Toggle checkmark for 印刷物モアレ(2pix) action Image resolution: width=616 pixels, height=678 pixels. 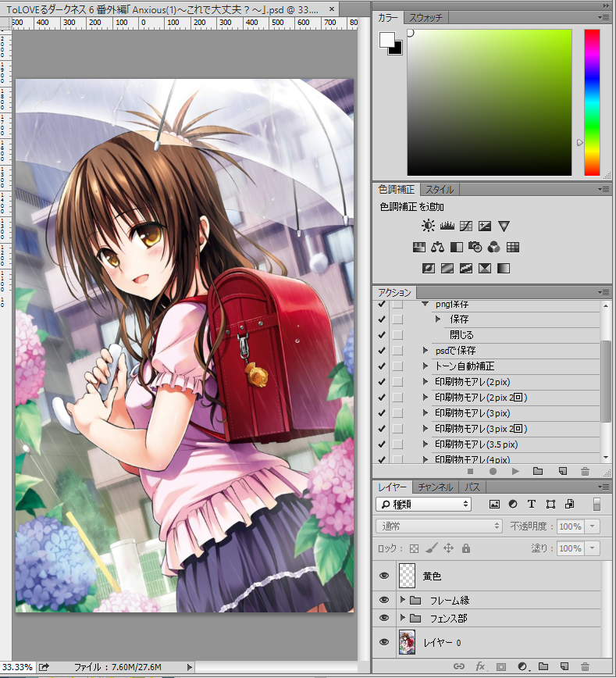coord(382,382)
